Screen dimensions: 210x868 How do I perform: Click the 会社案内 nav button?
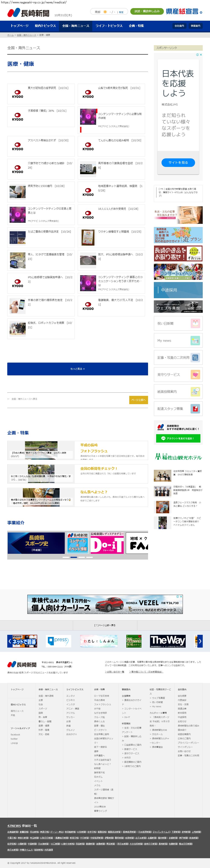point(179,26)
